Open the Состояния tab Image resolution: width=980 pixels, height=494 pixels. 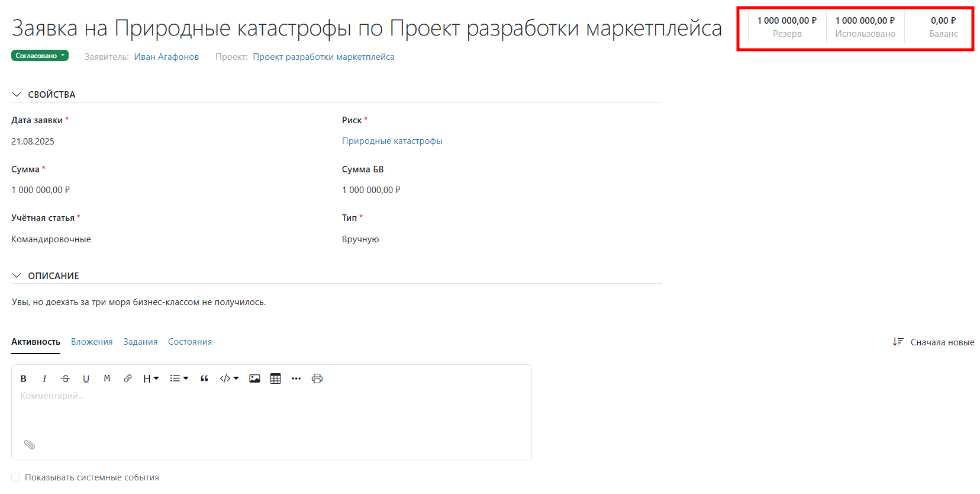190,342
